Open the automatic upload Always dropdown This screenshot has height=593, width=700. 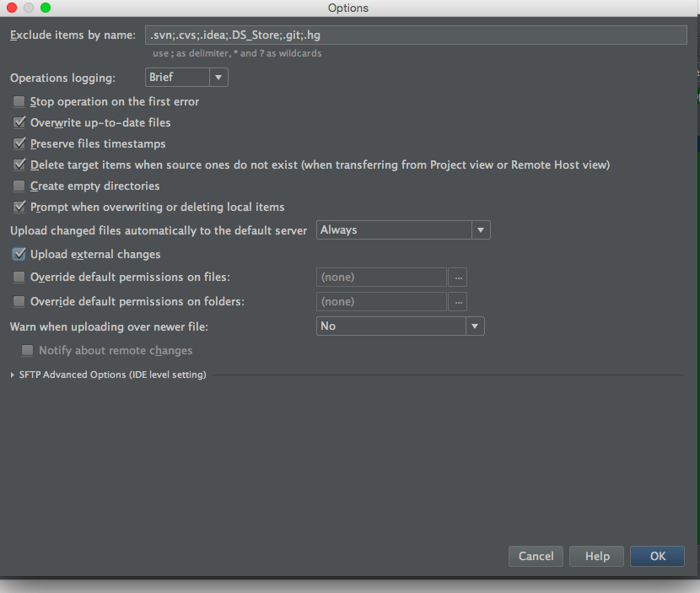pos(403,230)
